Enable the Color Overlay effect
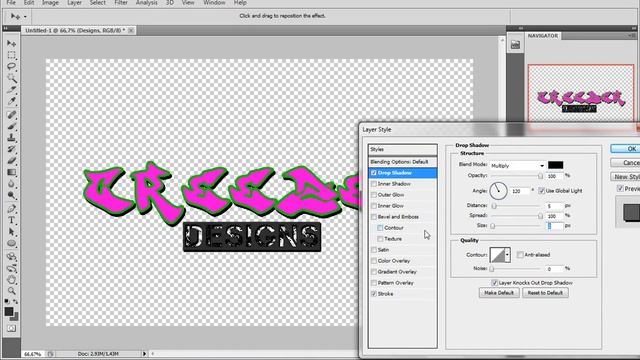The width and height of the screenshot is (640, 360). pos(373,261)
